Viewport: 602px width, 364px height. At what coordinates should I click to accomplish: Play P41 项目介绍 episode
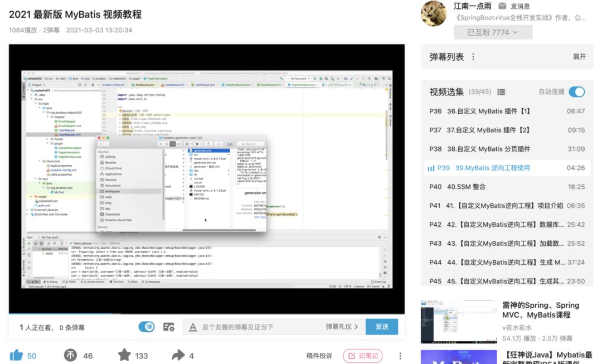point(507,206)
